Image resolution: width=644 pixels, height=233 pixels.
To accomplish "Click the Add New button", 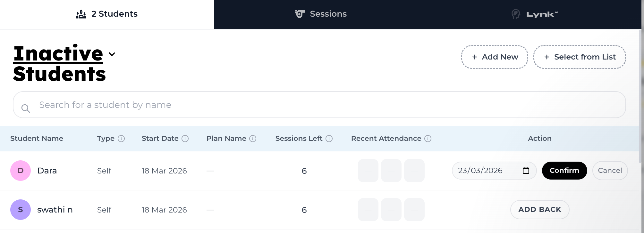I will [495, 57].
